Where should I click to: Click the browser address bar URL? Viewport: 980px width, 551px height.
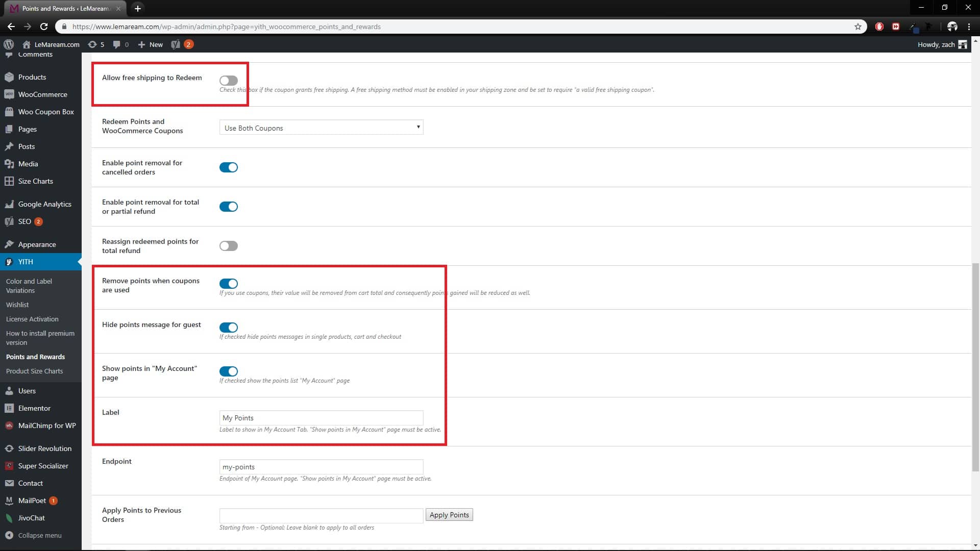[226, 27]
